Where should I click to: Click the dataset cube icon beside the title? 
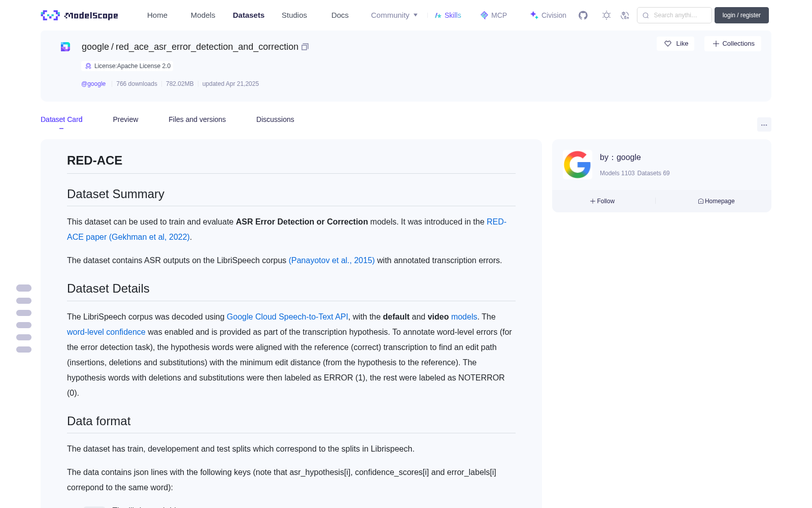[x=65, y=47]
